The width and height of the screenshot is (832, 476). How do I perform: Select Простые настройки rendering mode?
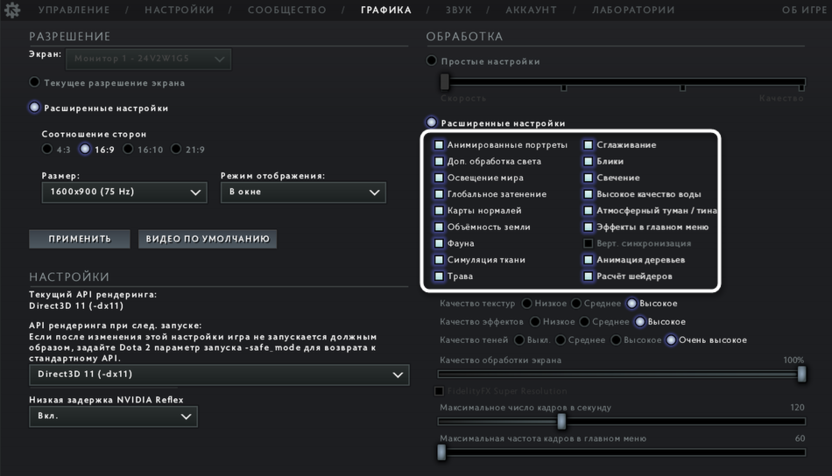432,61
